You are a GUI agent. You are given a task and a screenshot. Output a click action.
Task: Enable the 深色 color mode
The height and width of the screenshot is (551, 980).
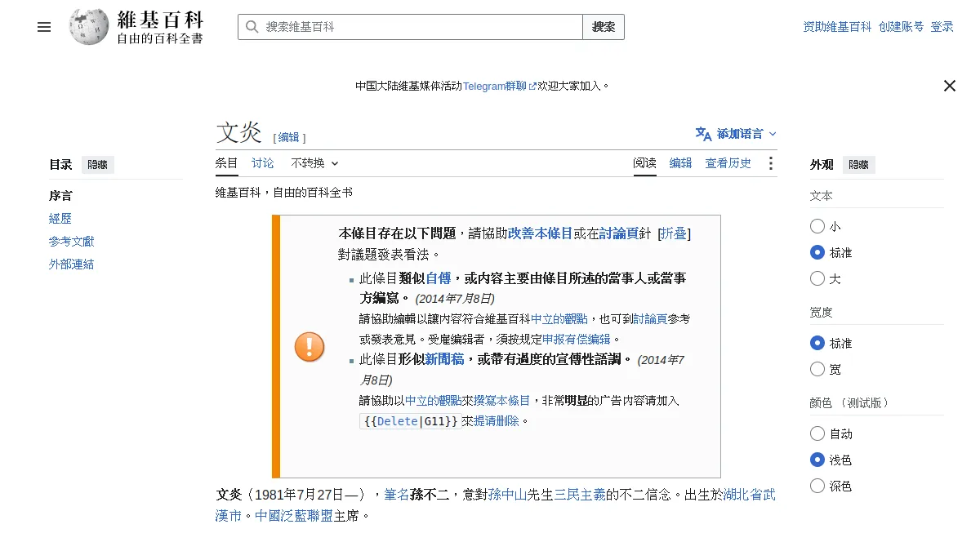817,486
